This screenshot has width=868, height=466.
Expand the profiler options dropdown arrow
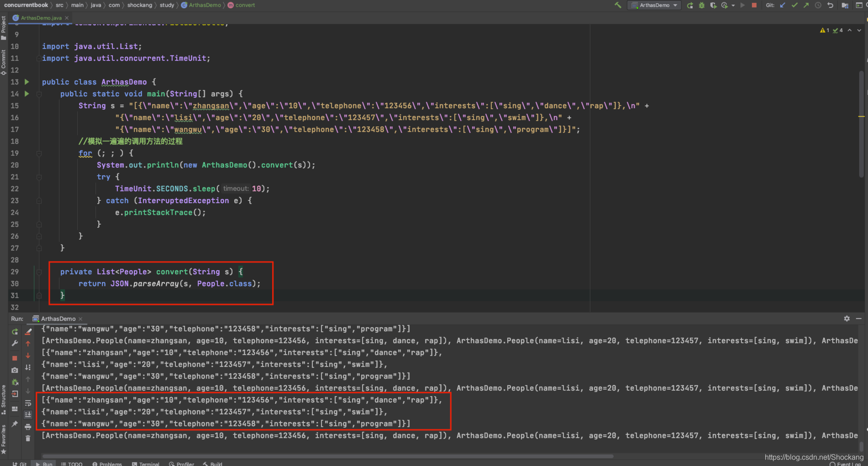tap(733, 5)
